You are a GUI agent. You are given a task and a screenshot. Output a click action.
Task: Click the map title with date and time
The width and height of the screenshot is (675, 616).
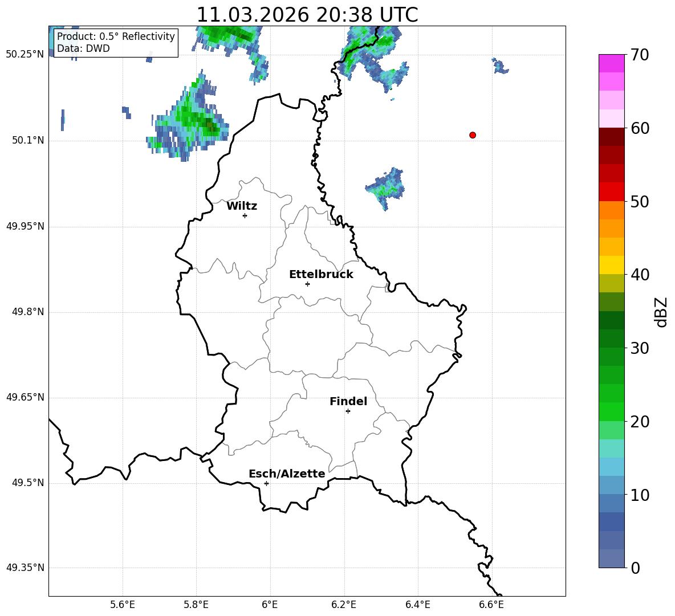coord(307,15)
